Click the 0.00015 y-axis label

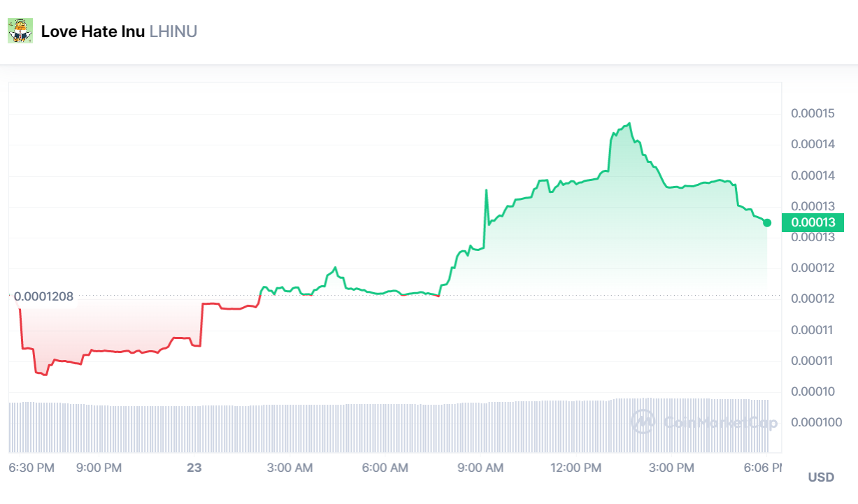[x=813, y=113]
